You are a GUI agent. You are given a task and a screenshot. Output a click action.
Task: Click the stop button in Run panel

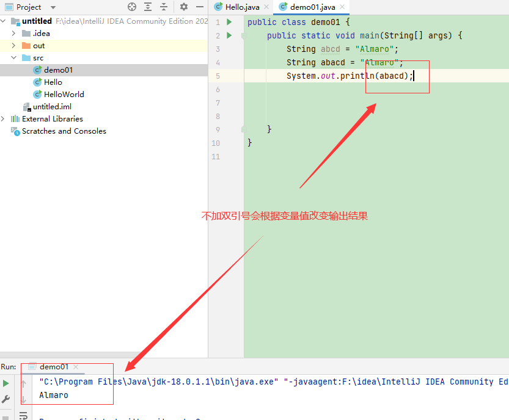pos(5,417)
